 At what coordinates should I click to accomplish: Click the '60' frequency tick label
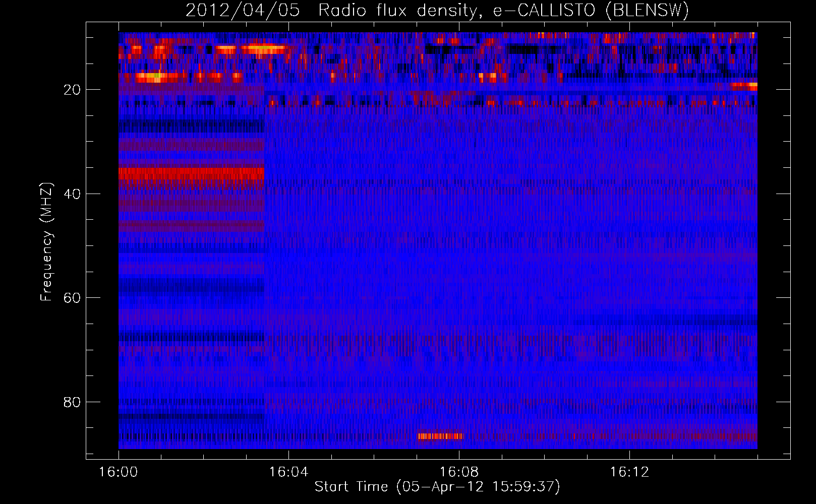pos(73,298)
